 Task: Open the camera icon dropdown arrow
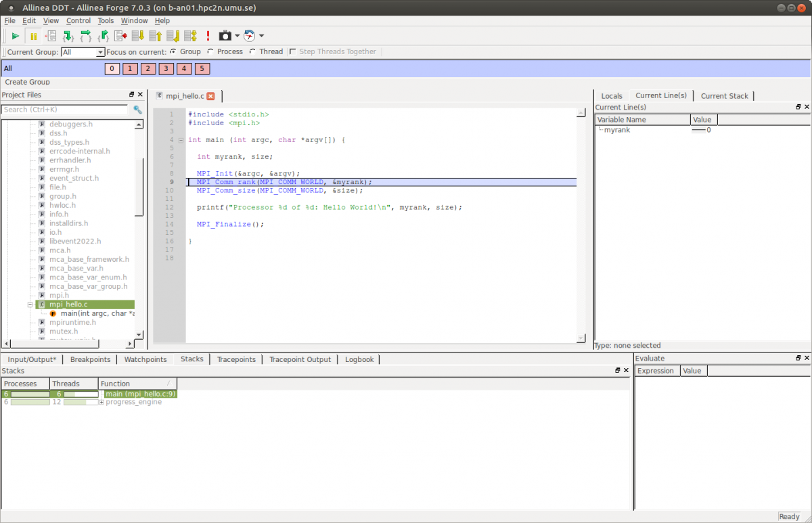(x=238, y=36)
